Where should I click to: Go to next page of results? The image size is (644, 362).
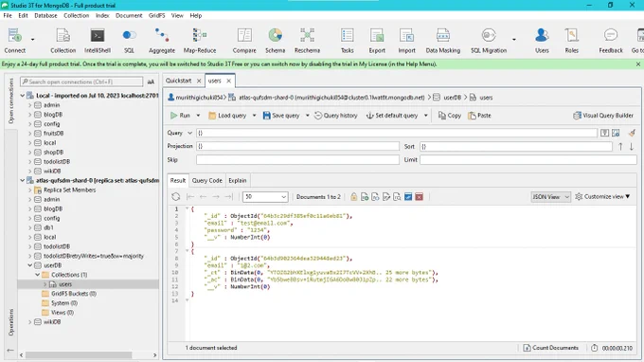coord(216,197)
